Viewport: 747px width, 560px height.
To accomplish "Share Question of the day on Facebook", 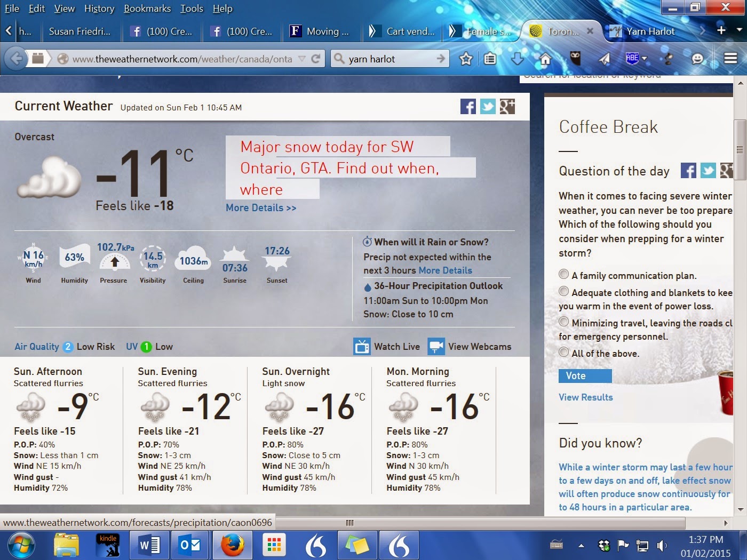I will (x=688, y=171).
